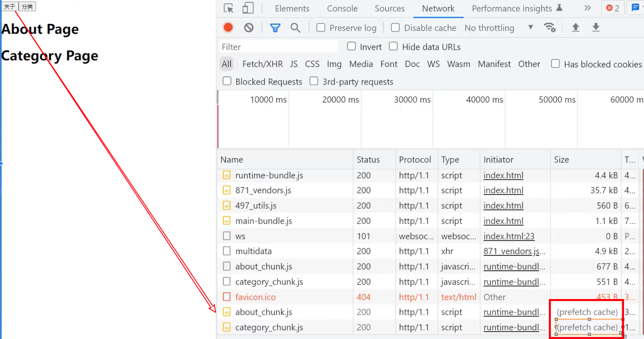Click the 关于 button on page

coord(9,6)
